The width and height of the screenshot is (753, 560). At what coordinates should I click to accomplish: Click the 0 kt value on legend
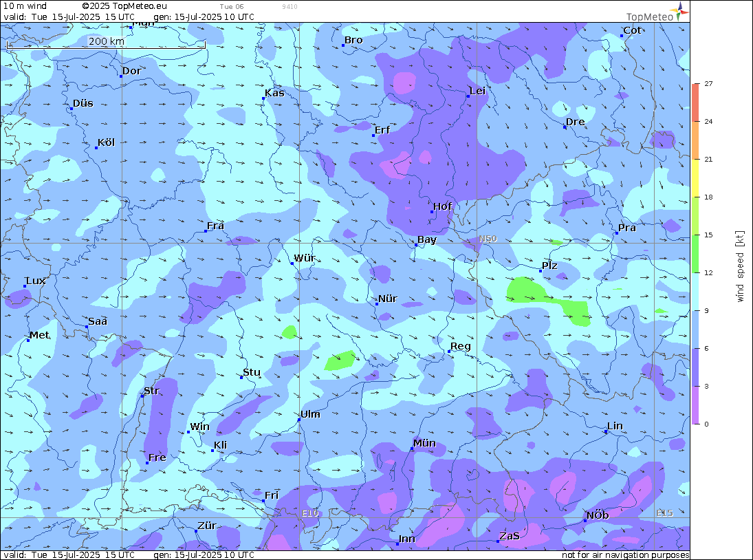click(x=706, y=424)
